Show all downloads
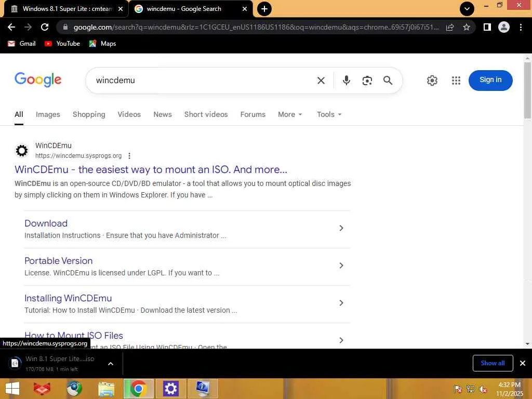The height and width of the screenshot is (399, 532). 493,363
